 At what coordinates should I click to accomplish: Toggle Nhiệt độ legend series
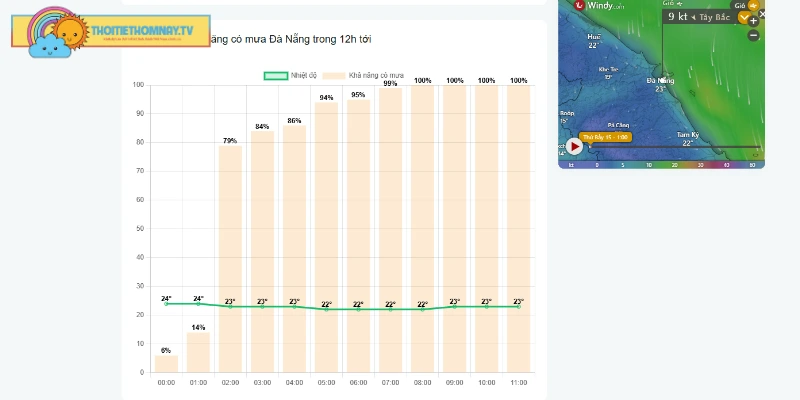coord(290,76)
